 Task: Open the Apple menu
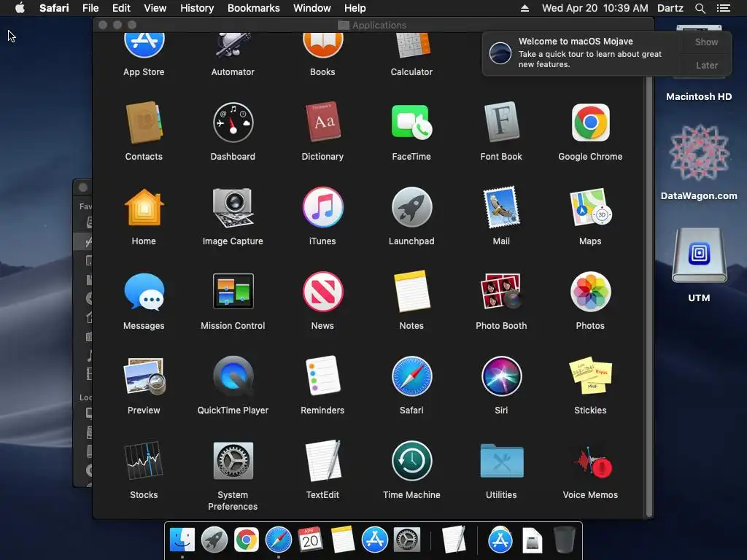click(x=20, y=7)
